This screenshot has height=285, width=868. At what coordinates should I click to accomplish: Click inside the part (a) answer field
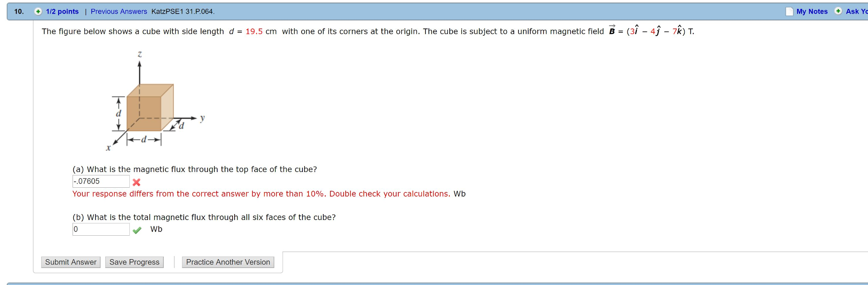pos(101,181)
